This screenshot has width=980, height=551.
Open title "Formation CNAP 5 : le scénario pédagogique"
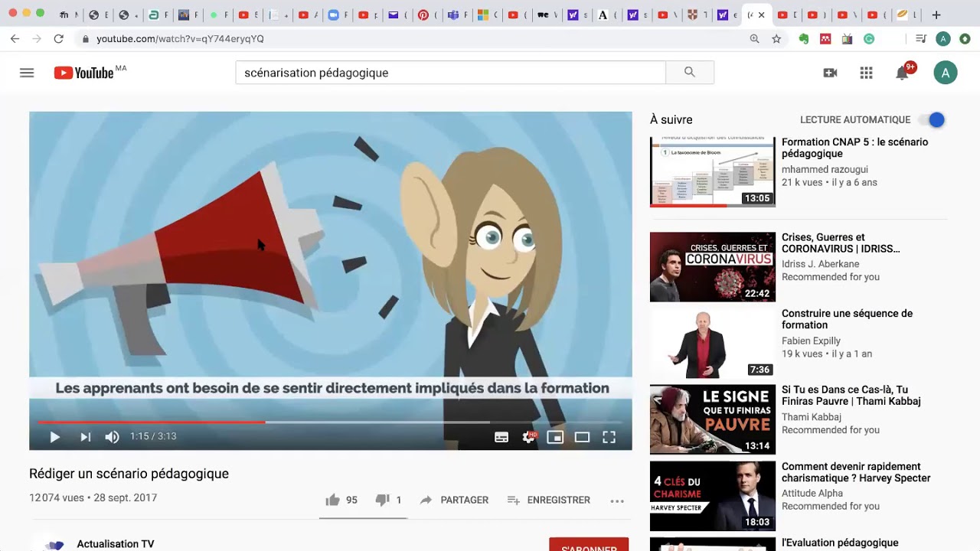(x=854, y=148)
